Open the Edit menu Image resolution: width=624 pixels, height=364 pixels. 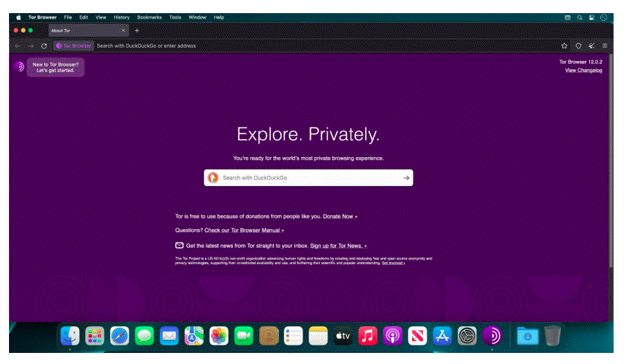tap(84, 17)
